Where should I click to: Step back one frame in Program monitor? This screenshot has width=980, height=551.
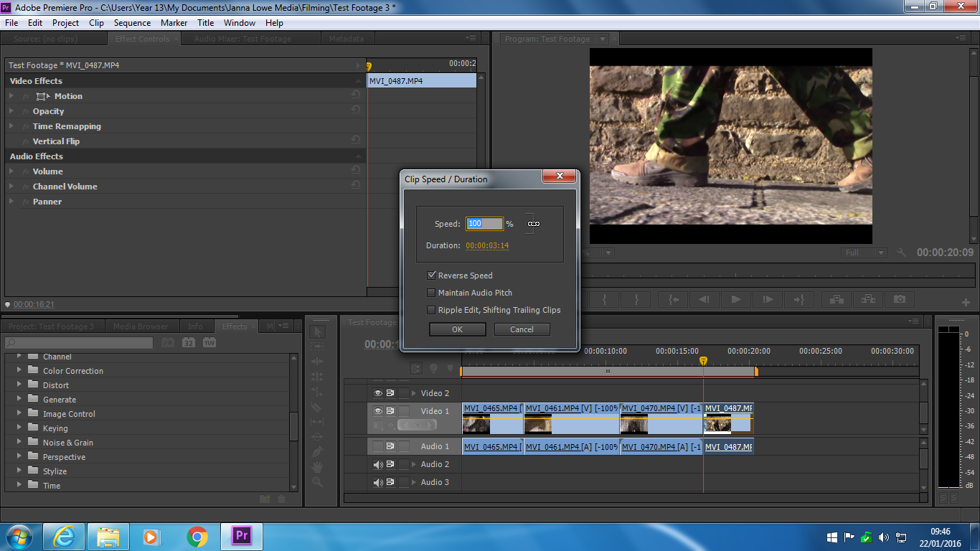705,299
